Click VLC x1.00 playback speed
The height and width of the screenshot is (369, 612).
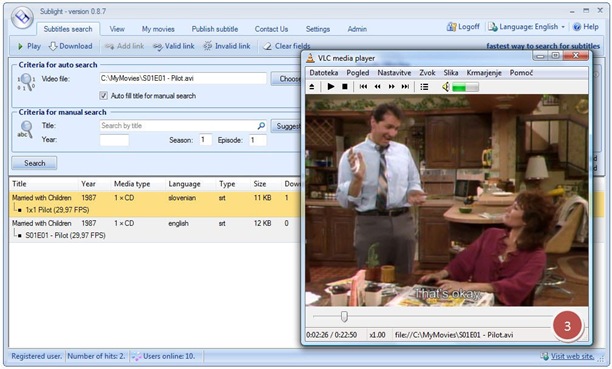[x=377, y=335]
